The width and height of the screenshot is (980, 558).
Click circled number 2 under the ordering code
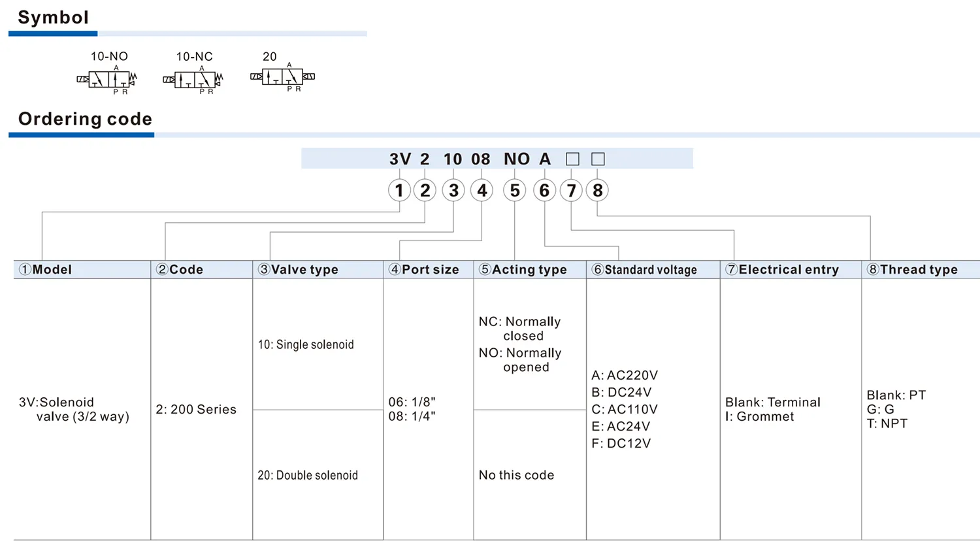(425, 190)
